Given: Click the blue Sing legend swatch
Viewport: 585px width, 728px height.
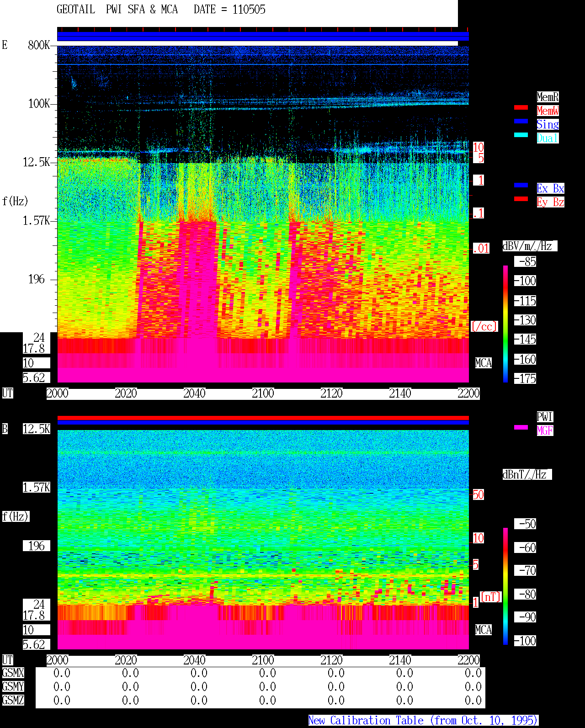Looking at the screenshot, I should [521, 121].
